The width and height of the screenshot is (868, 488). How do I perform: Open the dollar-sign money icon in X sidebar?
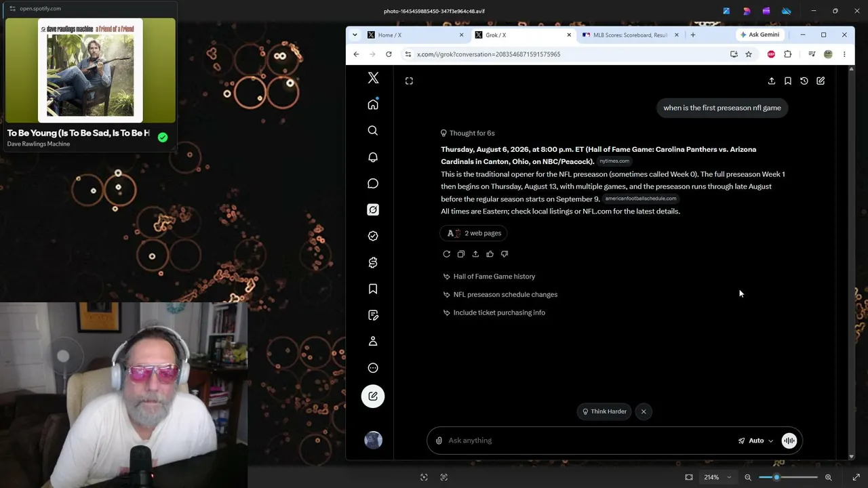point(373,262)
